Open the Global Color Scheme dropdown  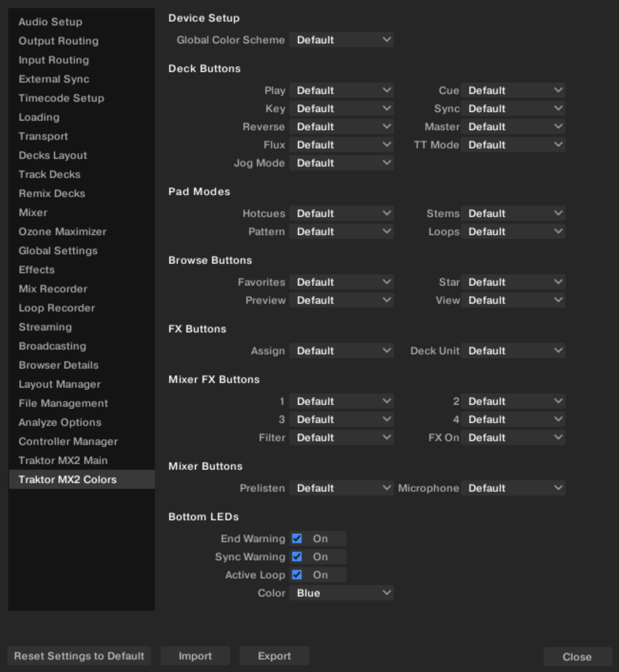coord(342,40)
